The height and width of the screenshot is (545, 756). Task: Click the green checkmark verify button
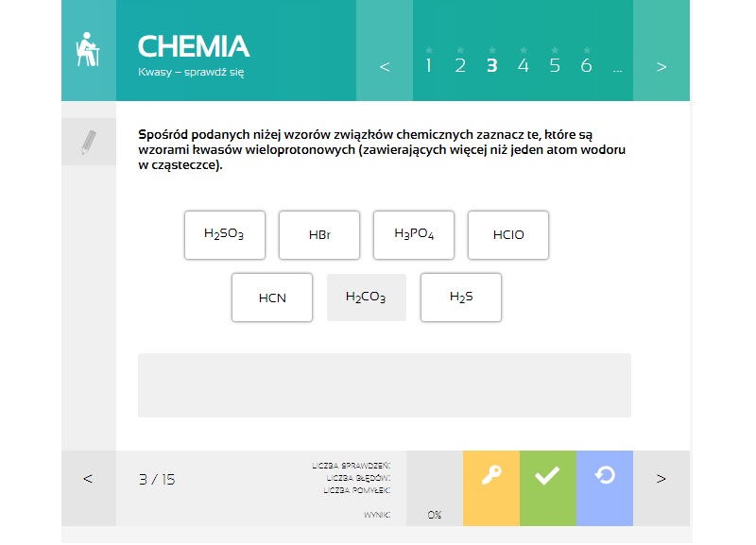547,478
